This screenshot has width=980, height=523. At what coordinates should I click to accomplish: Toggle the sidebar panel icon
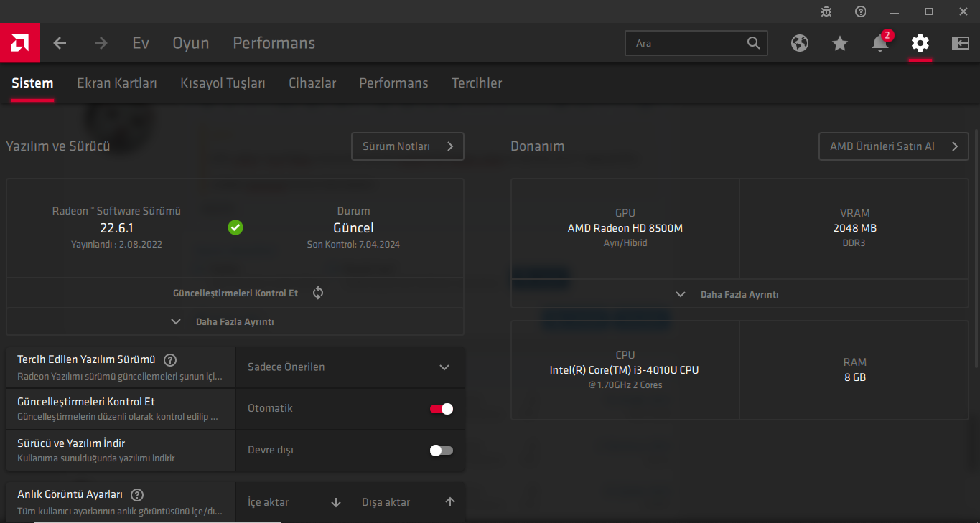(961, 43)
